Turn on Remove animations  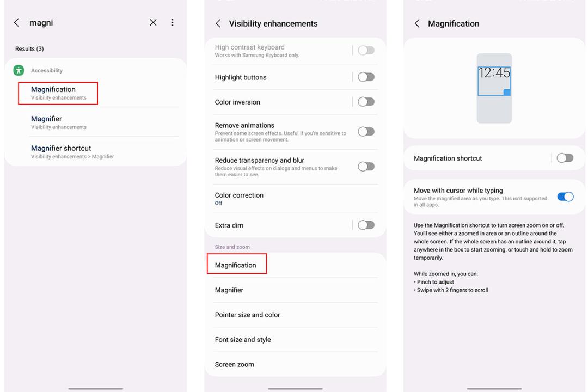coord(366,132)
